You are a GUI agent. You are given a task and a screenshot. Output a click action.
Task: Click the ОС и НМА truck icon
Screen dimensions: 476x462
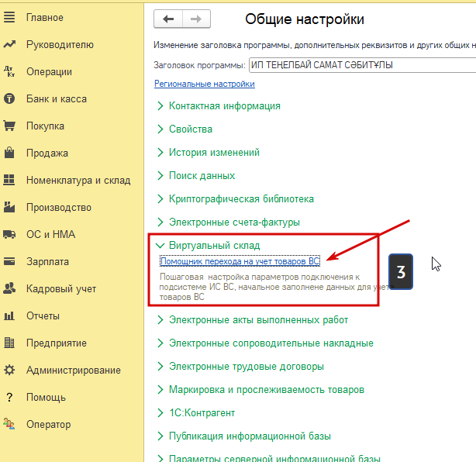click(x=9, y=234)
